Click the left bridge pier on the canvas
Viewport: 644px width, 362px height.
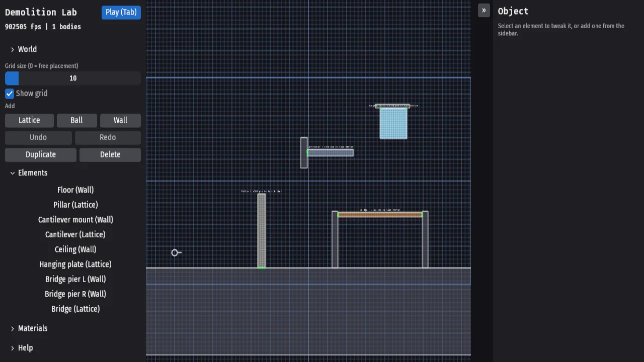click(x=335, y=239)
